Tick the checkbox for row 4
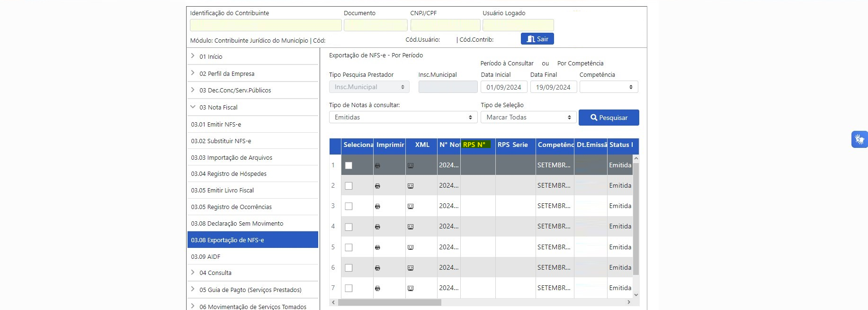 [x=349, y=227]
